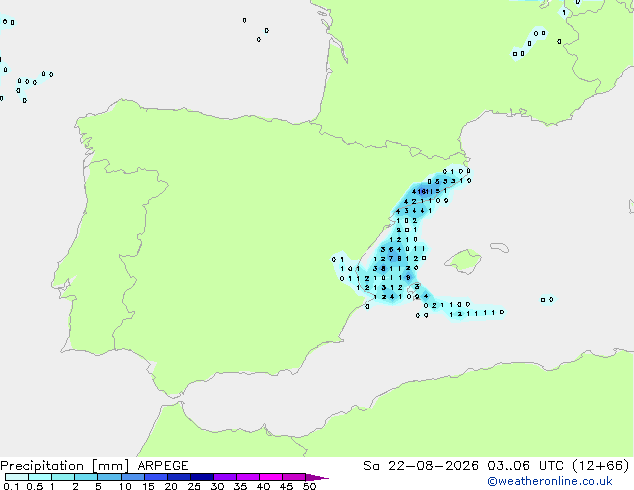Select the 2 mm legend color swatch
The height and width of the screenshot is (490, 634).
[86, 477]
